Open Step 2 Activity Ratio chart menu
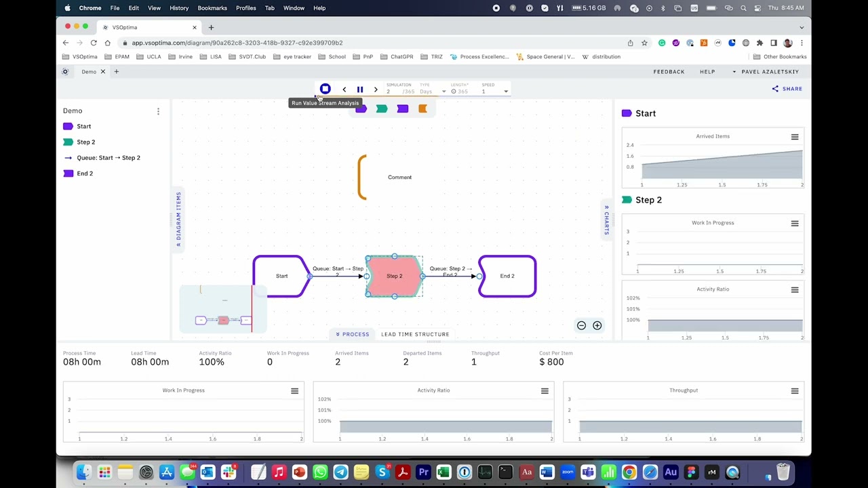The height and width of the screenshot is (488, 868). tap(795, 289)
